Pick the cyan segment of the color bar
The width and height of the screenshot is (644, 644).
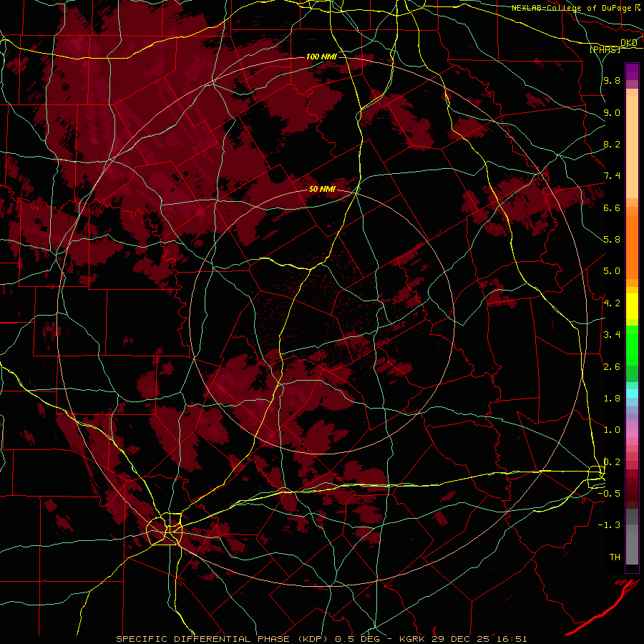(x=632, y=393)
